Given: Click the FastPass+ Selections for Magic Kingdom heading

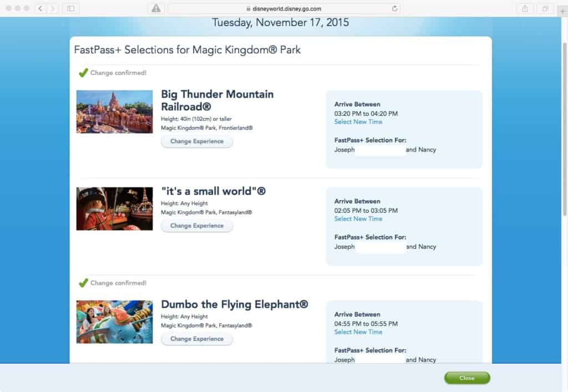Looking at the screenshot, I should coord(187,49).
